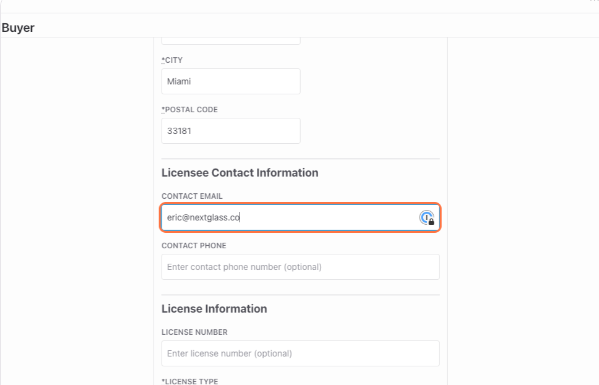This screenshot has width=599, height=385.
Task: Click the POSTAL CODE field label
Action: point(189,110)
